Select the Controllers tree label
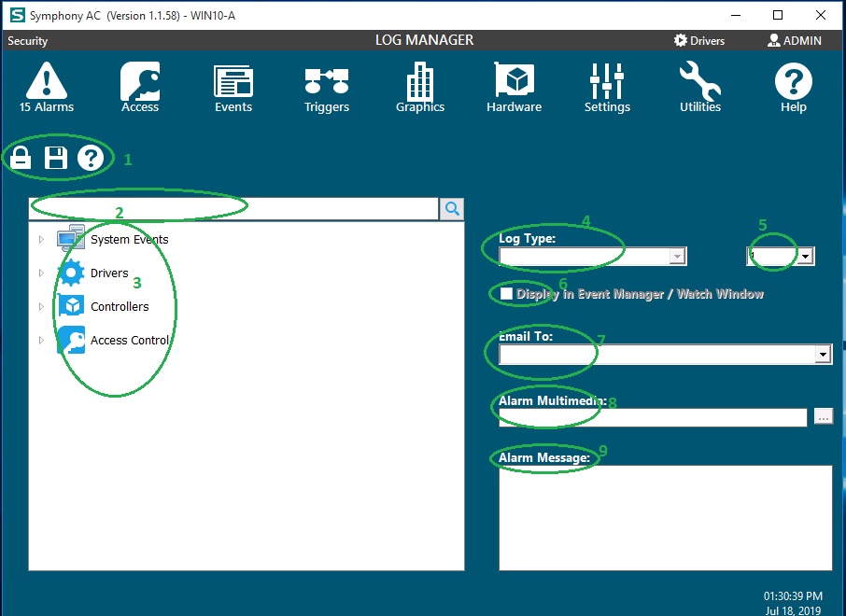This screenshot has width=846, height=616. (x=120, y=306)
